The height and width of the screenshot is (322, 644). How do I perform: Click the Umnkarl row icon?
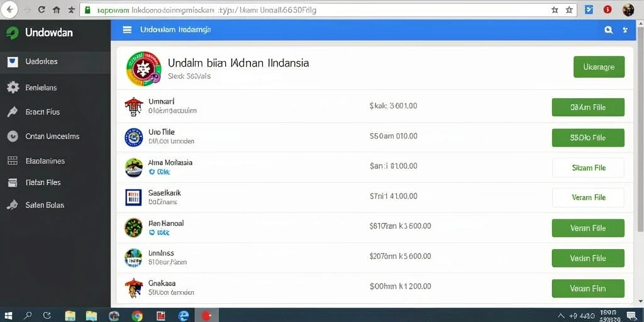133,107
